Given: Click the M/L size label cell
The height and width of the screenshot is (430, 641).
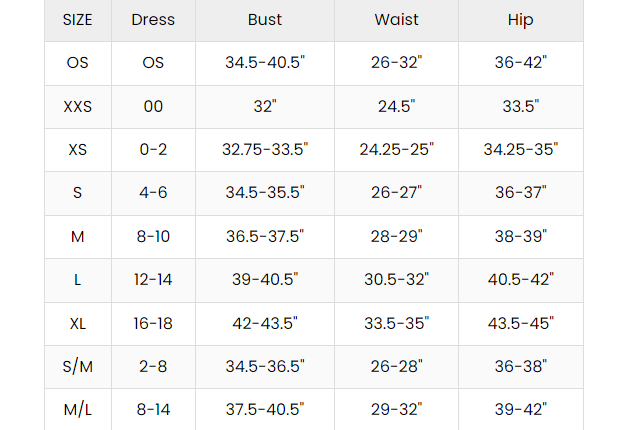Looking at the screenshot, I should tap(77, 409).
